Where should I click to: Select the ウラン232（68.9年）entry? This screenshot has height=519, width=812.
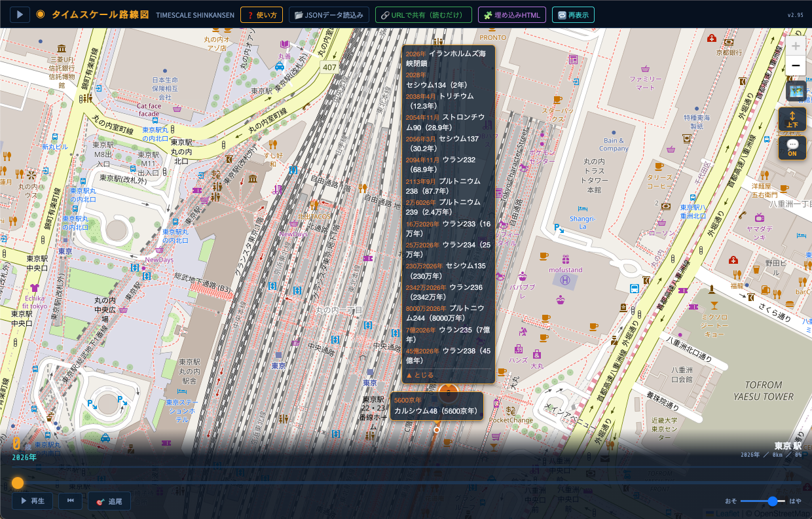click(447, 165)
